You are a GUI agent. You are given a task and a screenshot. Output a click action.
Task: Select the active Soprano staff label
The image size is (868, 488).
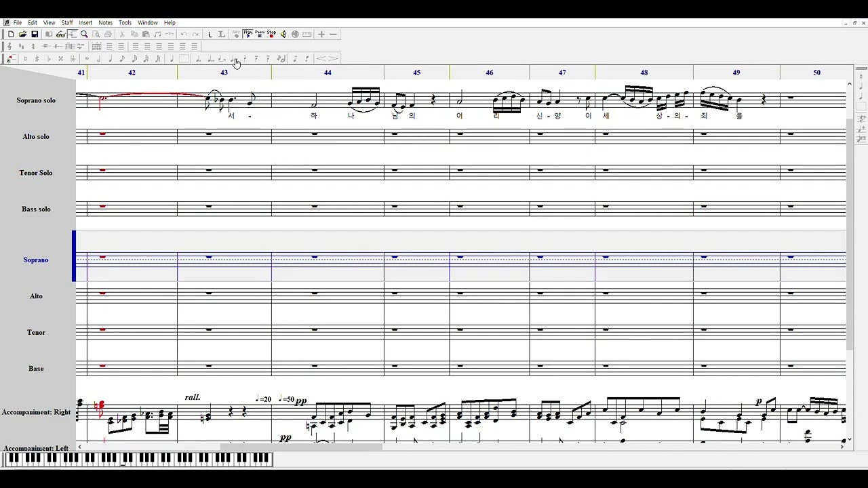[36, 260]
